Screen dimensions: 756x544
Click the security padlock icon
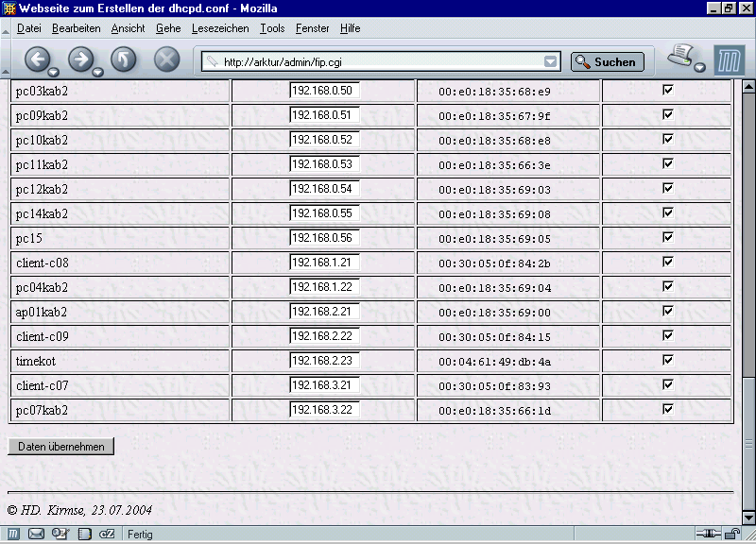(733, 534)
